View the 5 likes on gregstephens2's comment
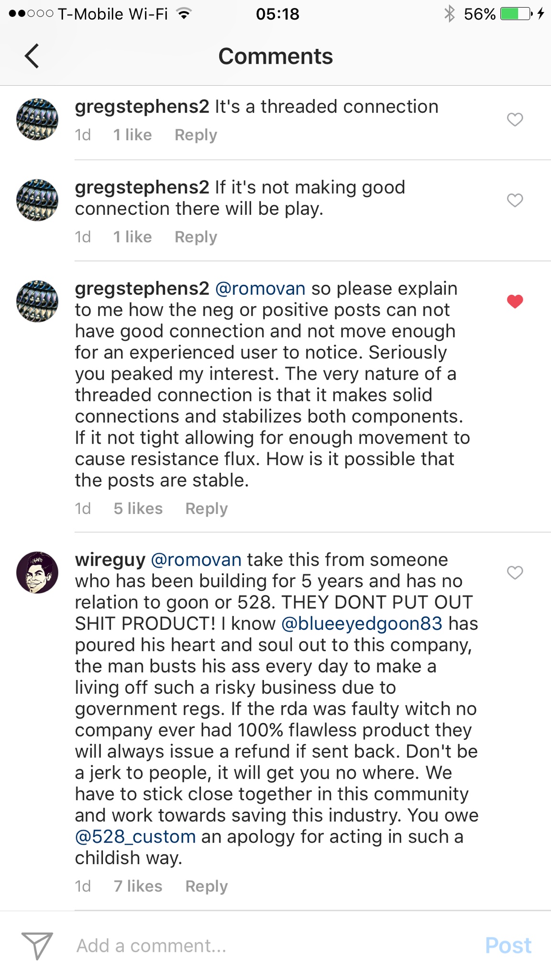This screenshot has width=551, height=980. [138, 508]
